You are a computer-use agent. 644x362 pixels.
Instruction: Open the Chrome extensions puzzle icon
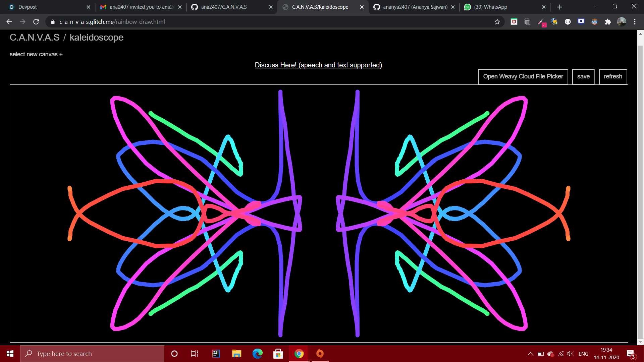click(x=608, y=22)
